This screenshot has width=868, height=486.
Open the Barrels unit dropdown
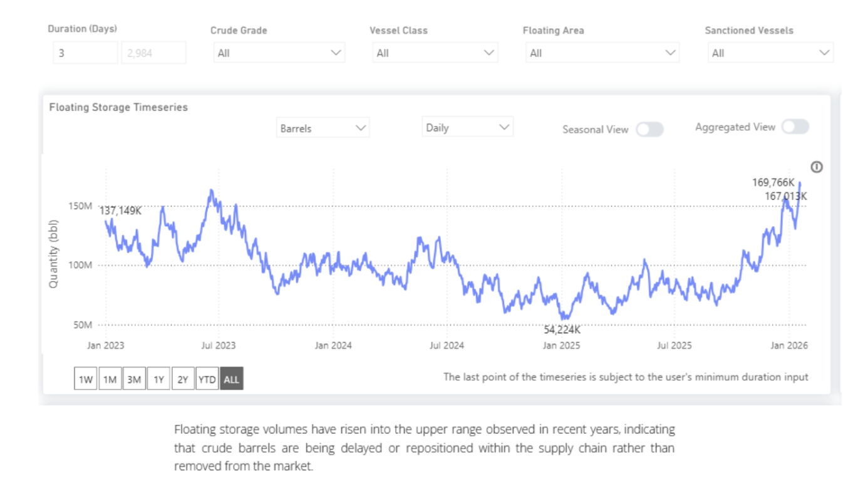point(323,128)
